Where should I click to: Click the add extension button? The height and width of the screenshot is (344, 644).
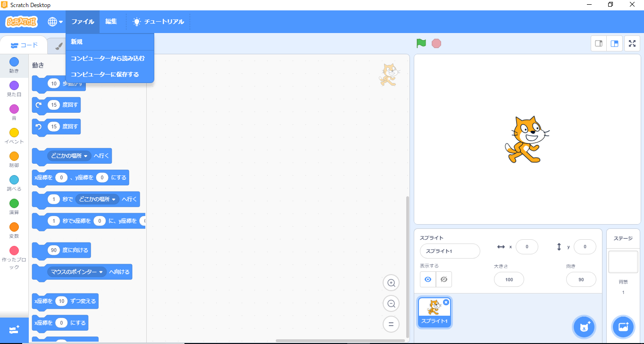14,330
